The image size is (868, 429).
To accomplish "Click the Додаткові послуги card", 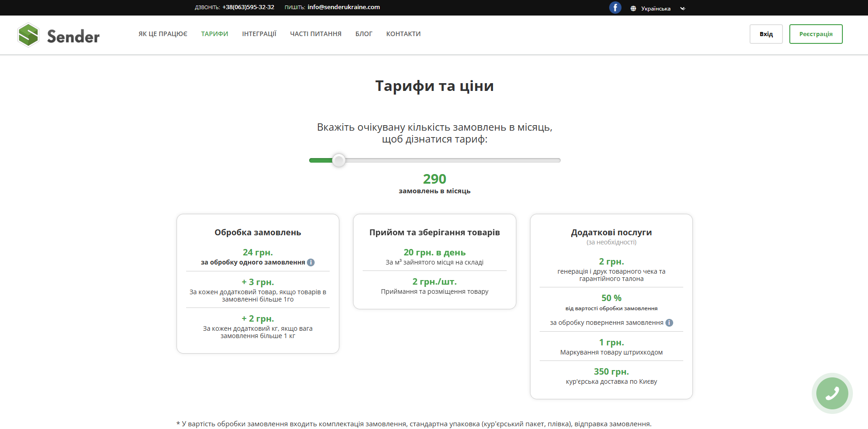I will (611, 306).
